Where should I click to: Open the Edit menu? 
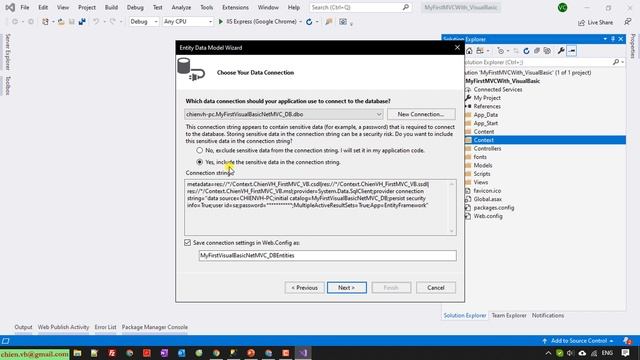43,7
